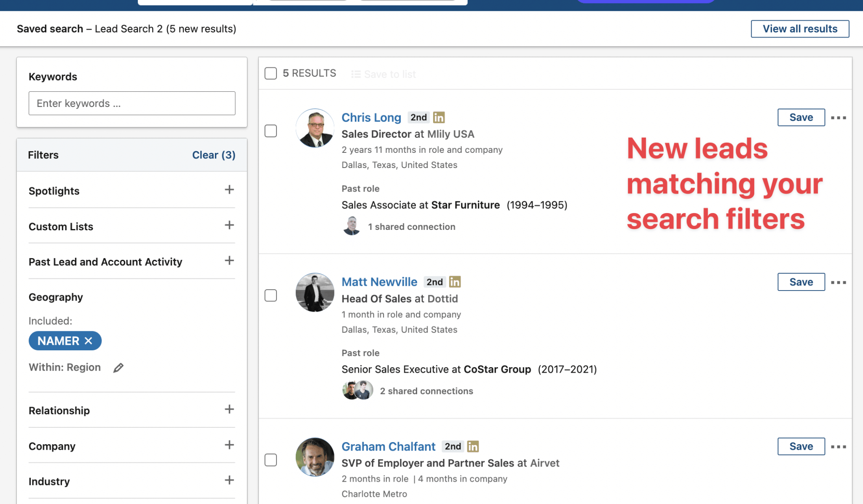Expand the Relationship filter
Screen dimensions: 863x504
[229, 409]
